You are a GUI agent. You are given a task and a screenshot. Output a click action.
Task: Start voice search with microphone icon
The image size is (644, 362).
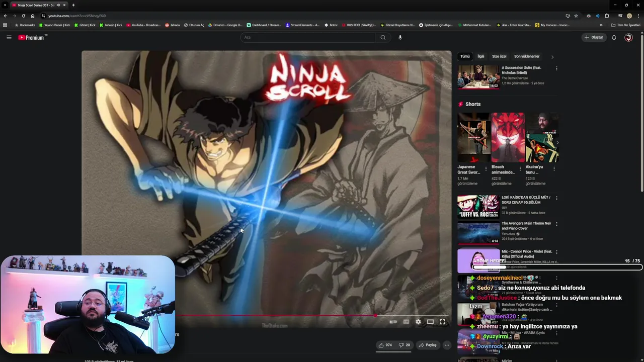(400, 37)
